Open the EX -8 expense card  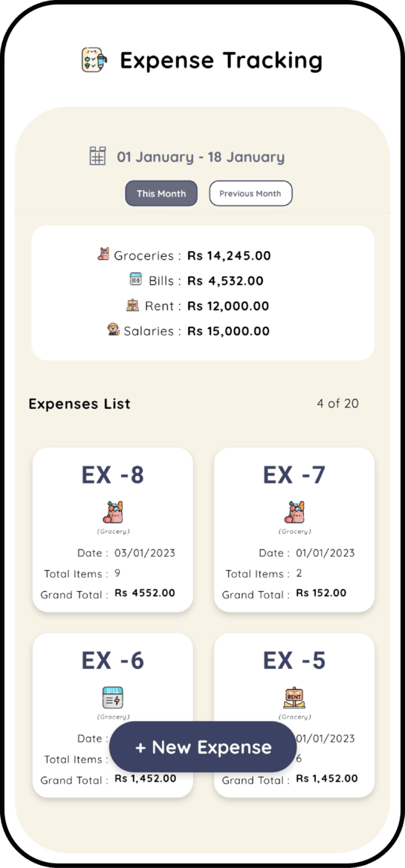(x=113, y=529)
